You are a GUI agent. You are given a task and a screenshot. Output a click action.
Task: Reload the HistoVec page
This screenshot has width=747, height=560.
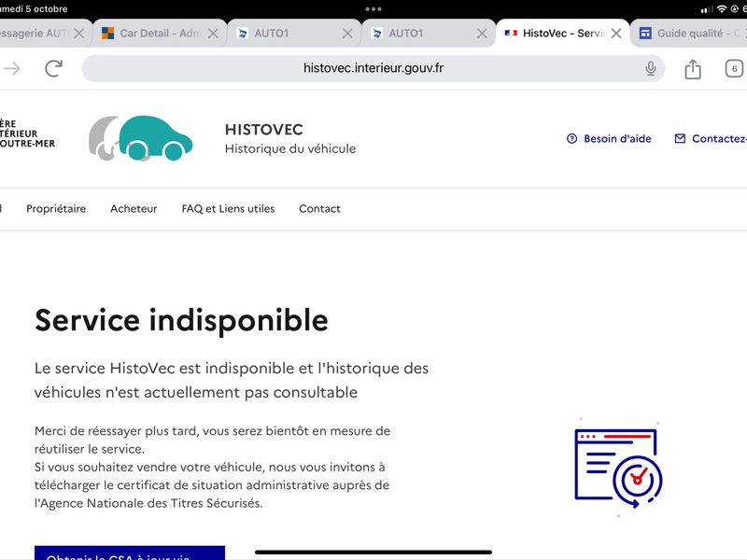pos(54,68)
